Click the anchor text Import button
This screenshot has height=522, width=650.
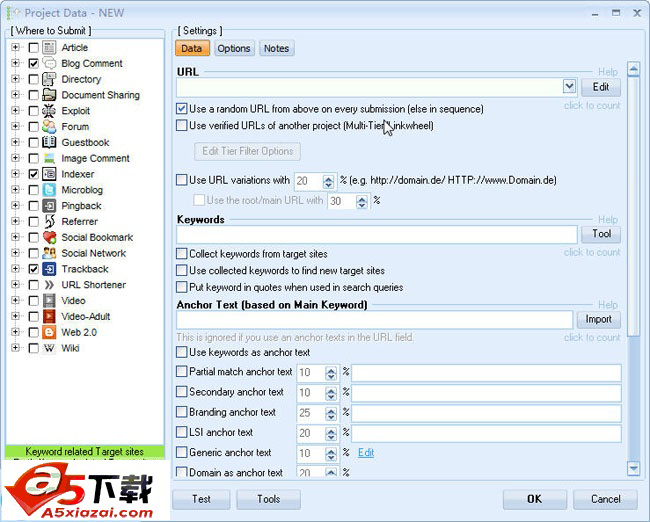[598, 320]
